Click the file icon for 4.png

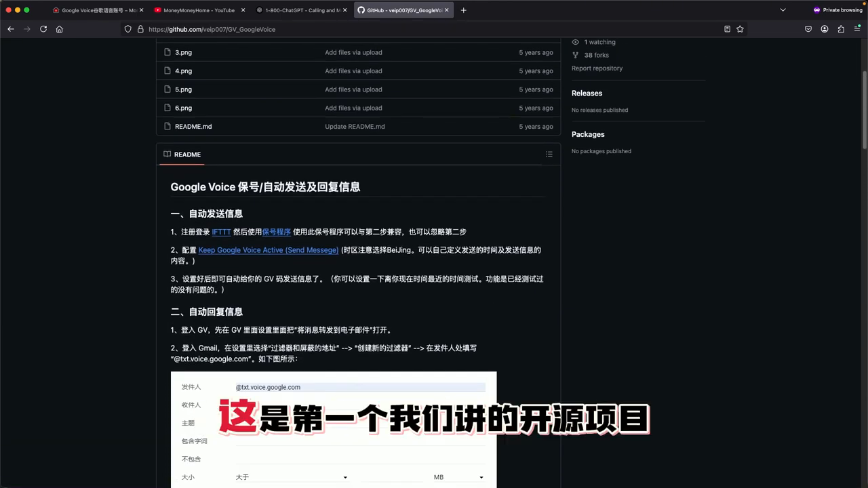(167, 70)
